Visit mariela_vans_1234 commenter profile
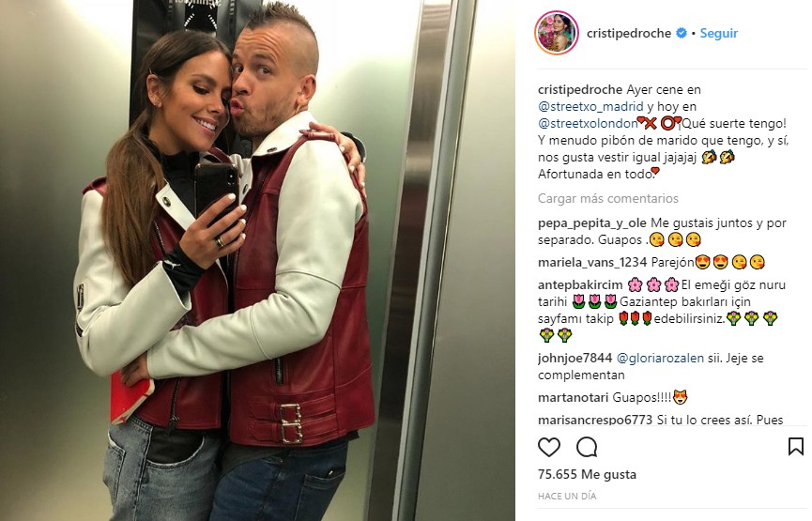 coord(592,263)
